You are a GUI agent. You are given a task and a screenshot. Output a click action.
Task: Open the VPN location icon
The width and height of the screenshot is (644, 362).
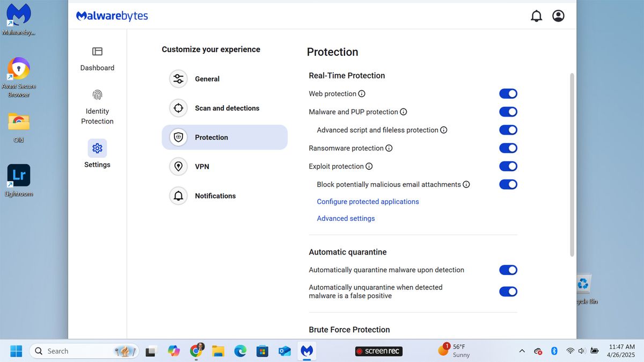[x=178, y=166]
